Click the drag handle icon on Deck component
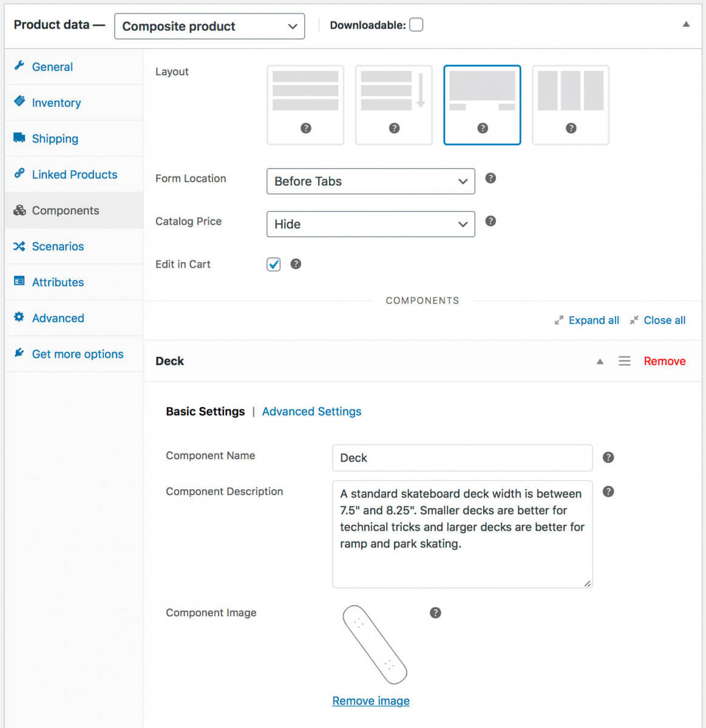Screen dimensions: 706x728 click(624, 361)
